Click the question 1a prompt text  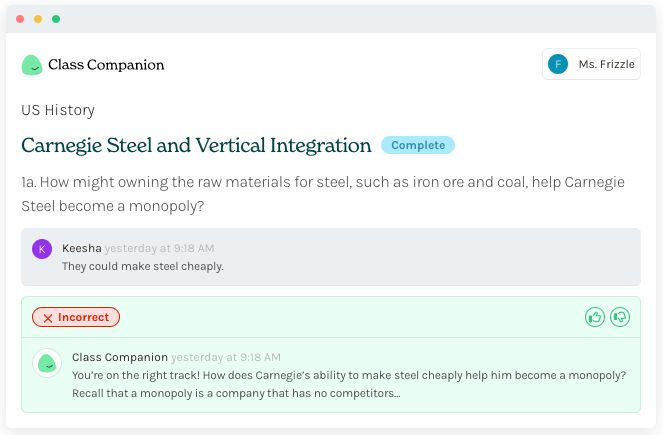[x=322, y=194]
